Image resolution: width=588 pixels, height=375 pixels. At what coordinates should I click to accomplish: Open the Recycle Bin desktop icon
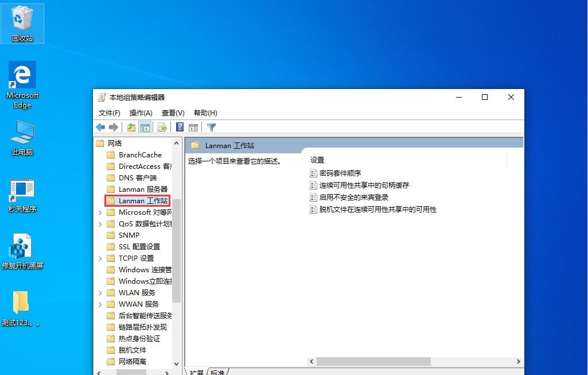(x=22, y=24)
